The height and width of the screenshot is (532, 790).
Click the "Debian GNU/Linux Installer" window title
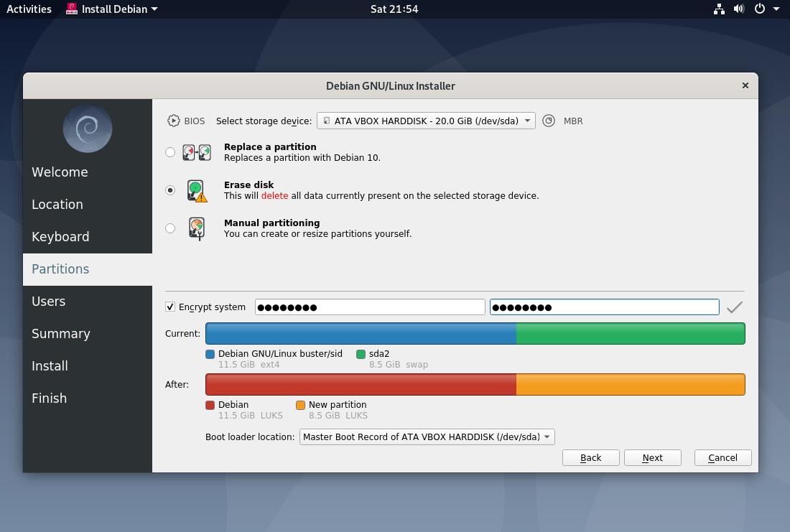391,86
